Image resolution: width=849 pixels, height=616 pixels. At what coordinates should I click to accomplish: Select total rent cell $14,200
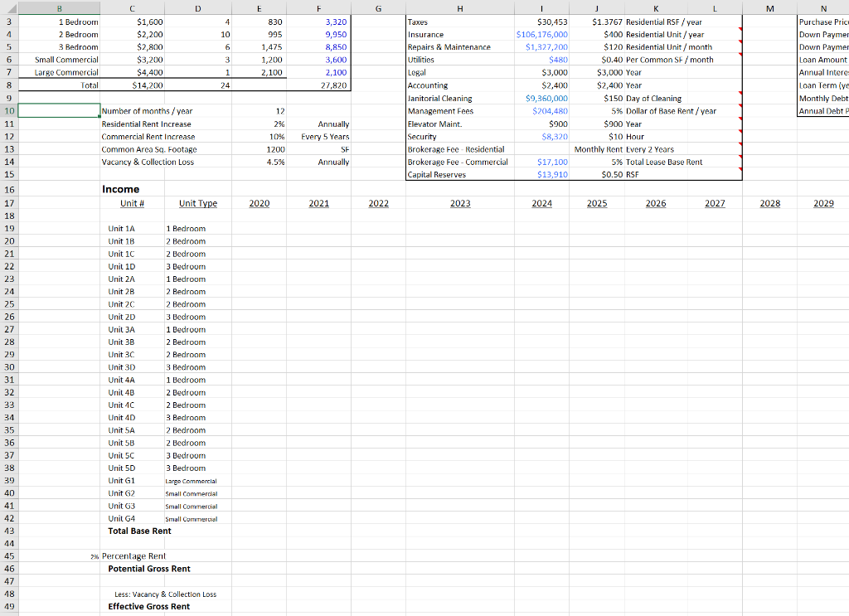coord(133,85)
